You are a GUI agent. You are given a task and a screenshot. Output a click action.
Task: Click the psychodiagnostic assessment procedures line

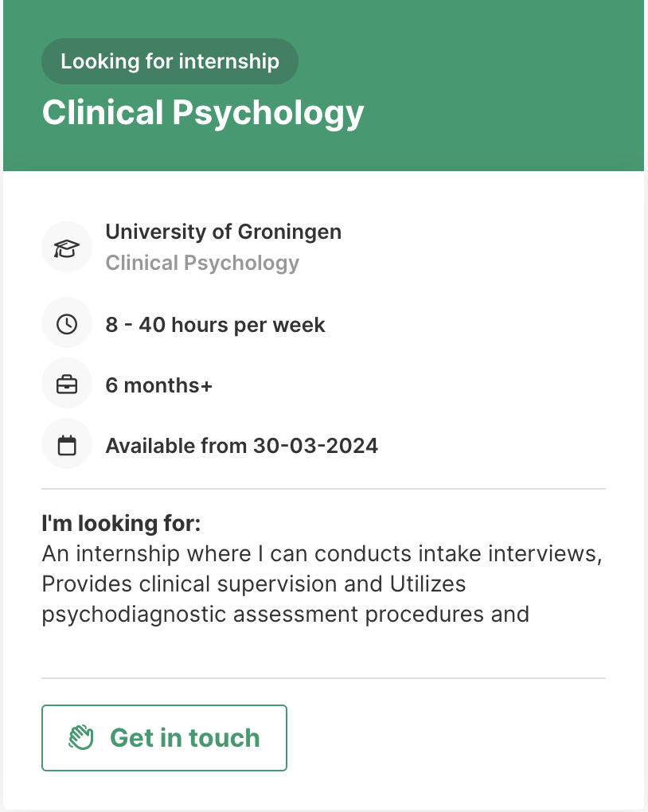(x=285, y=614)
